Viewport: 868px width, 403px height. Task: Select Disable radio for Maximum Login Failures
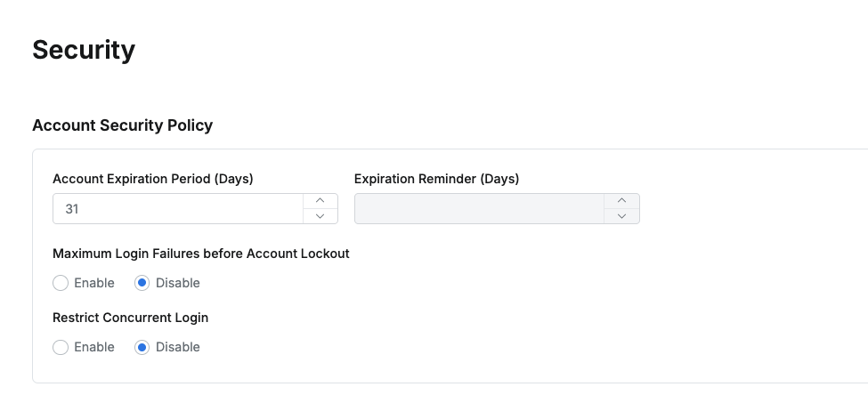(x=142, y=283)
